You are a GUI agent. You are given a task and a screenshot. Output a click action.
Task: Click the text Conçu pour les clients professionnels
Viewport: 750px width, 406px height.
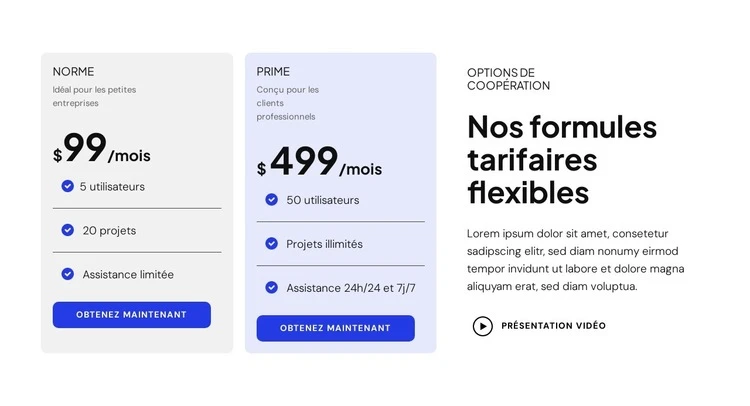click(x=287, y=103)
